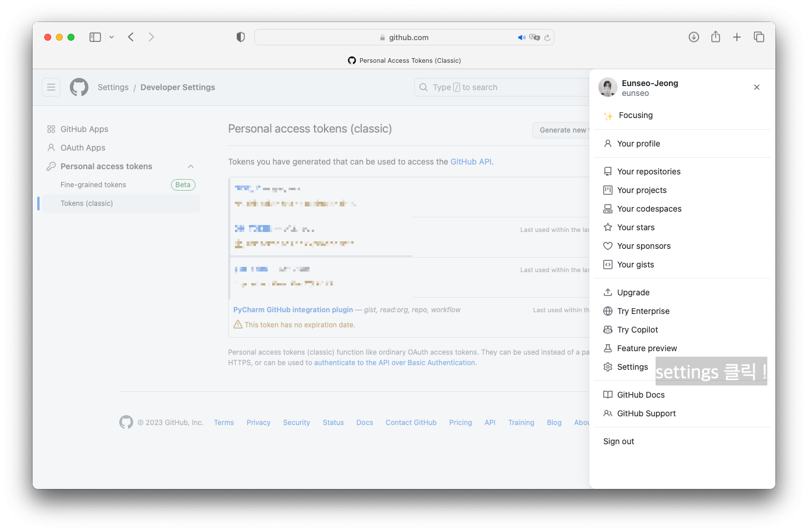Close the user menu panel
808x532 pixels.
coord(757,87)
